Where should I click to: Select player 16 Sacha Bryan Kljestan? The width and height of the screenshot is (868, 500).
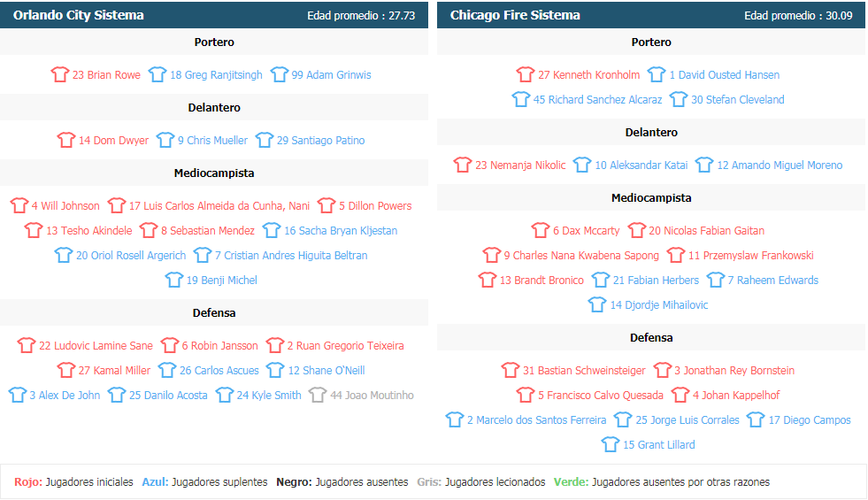tap(341, 231)
